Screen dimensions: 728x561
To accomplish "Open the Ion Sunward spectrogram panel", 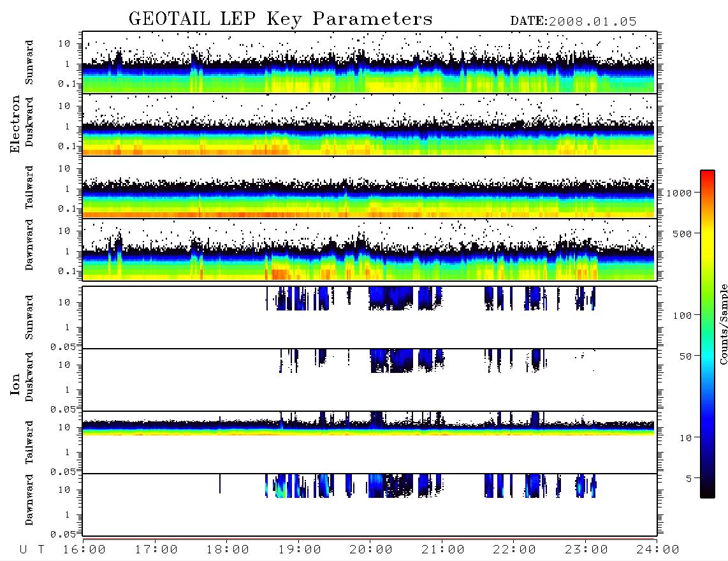I will point(370,317).
